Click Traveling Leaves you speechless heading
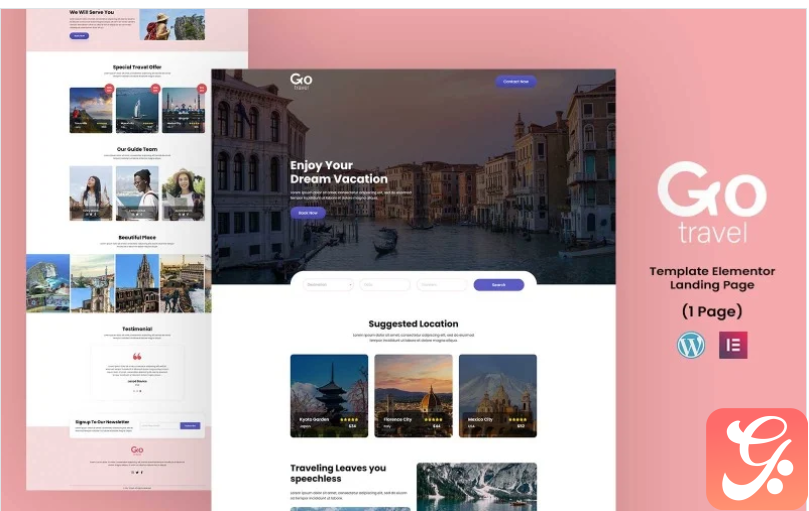 [x=338, y=473]
